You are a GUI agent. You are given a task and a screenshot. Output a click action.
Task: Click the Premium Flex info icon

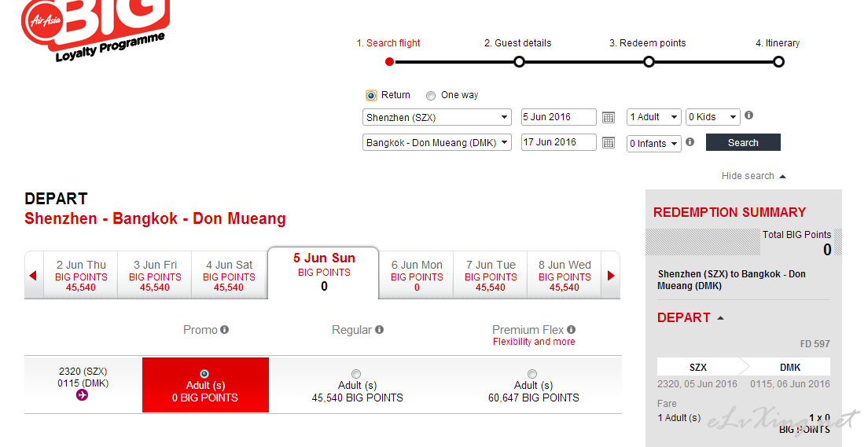(572, 329)
